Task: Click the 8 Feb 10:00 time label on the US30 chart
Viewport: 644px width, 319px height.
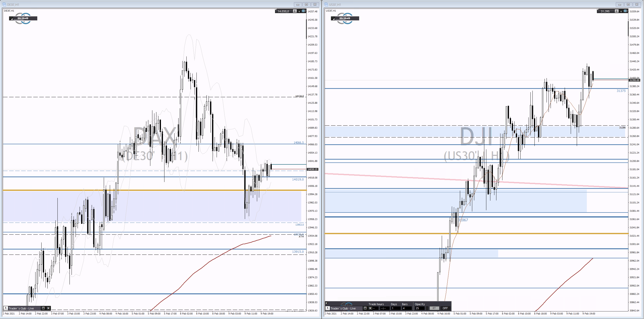Action: 524,313
